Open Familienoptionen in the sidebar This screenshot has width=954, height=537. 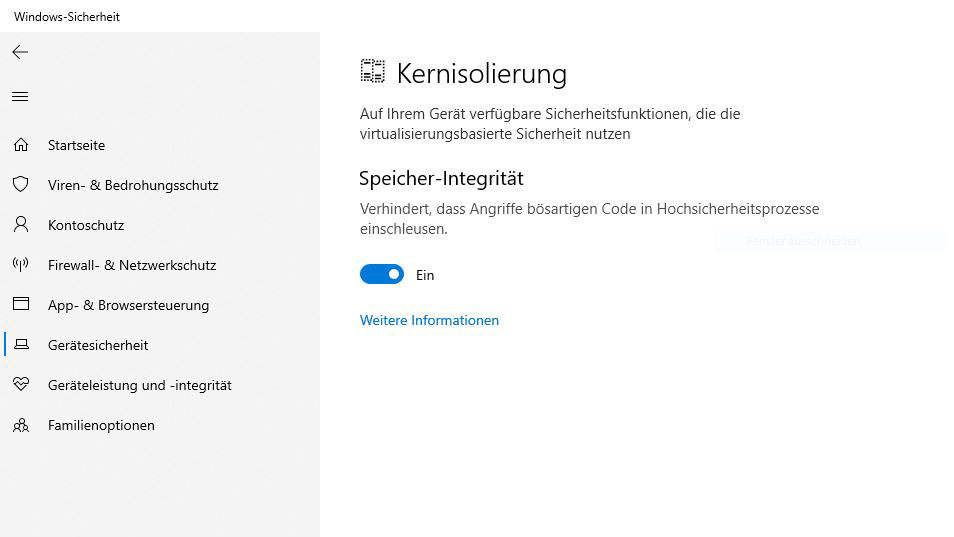tap(101, 425)
